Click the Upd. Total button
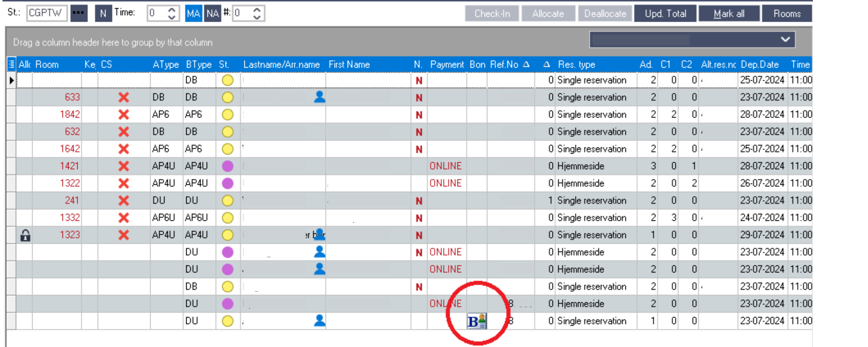868x347 pixels. pos(665,13)
